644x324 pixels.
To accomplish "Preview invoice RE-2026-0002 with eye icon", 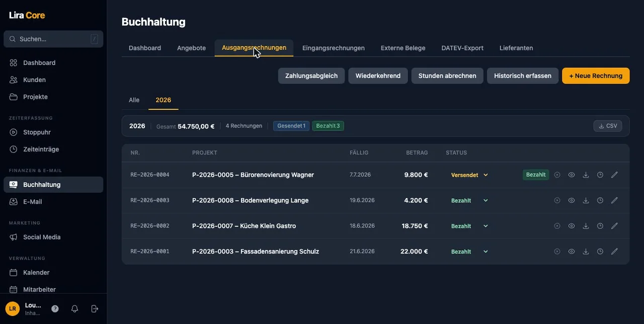I will pos(572,226).
